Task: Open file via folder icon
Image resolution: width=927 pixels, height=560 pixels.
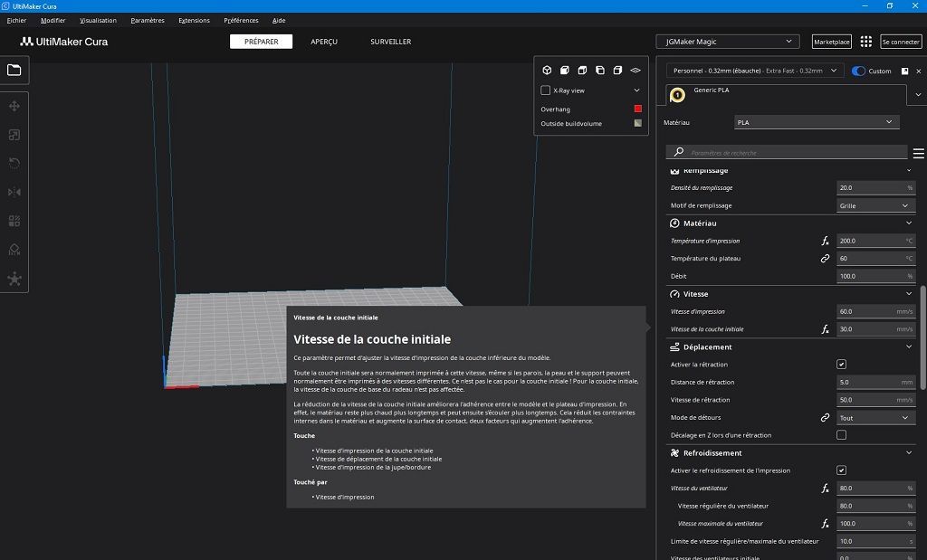Action: [x=14, y=70]
